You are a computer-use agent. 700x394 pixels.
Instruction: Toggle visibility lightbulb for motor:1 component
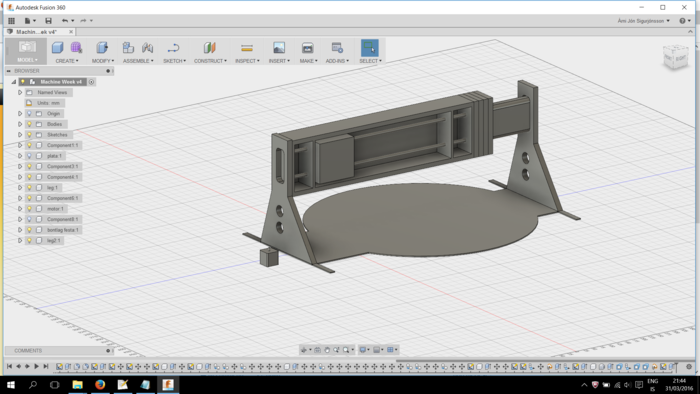[x=29, y=209]
